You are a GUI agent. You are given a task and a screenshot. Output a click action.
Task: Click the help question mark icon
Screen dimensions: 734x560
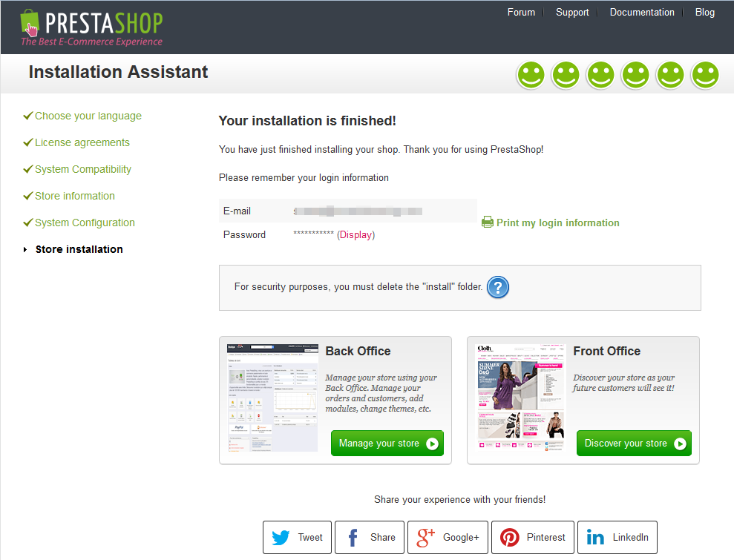tap(497, 287)
